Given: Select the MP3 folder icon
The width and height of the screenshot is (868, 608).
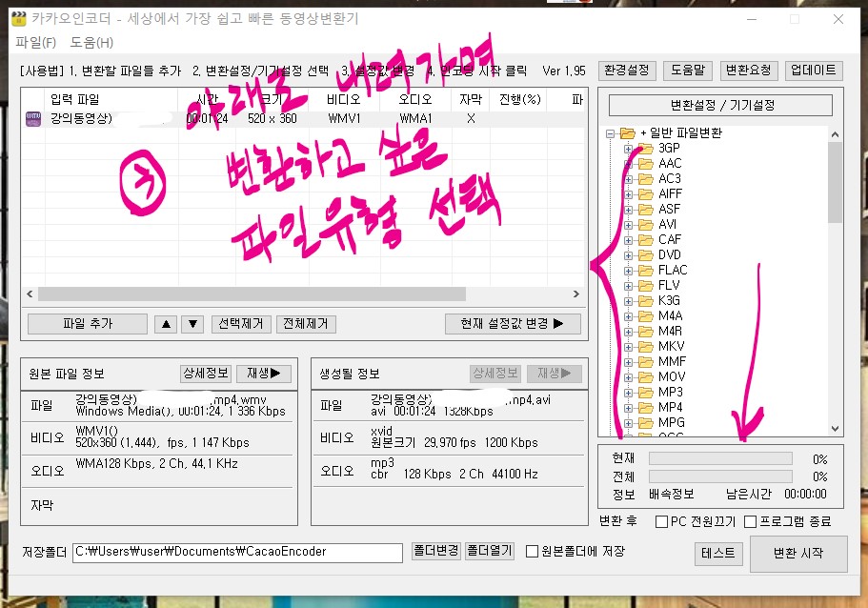Looking at the screenshot, I should 645,392.
